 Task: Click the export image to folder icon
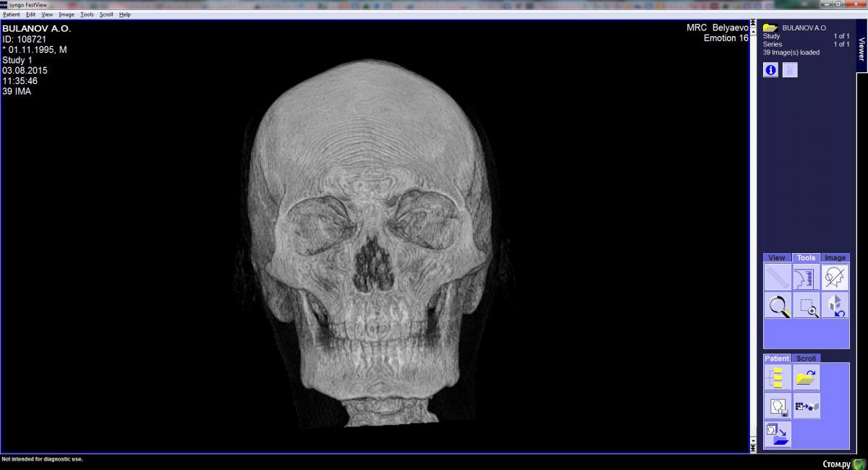(778, 435)
